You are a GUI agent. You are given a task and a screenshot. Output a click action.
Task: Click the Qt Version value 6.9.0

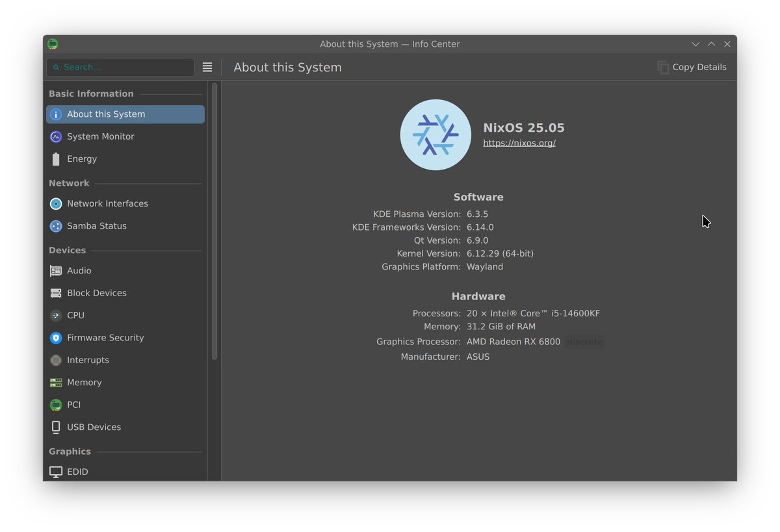pos(477,240)
